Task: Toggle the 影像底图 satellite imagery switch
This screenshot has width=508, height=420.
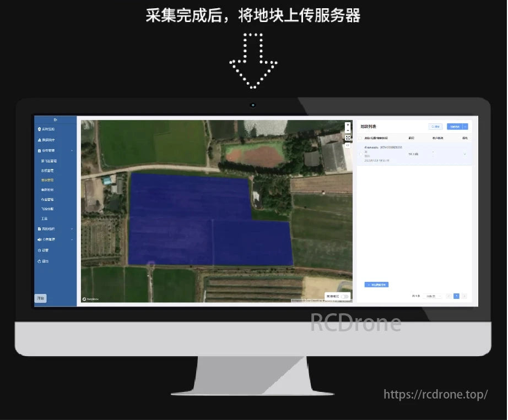Action: tap(345, 296)
